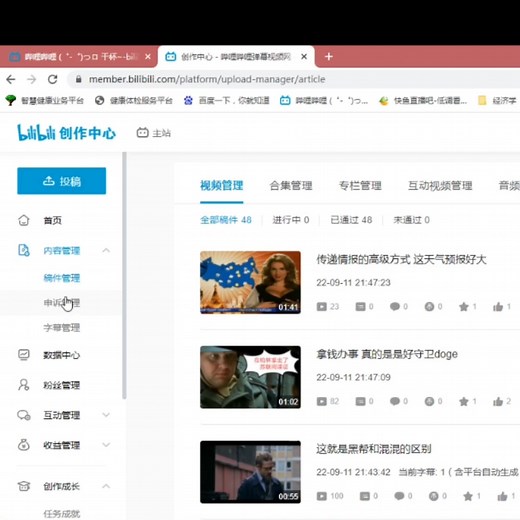The width and height of the screenshot is (520, 520).
Task: Open the 拿钱办事 video thumbnail
Action: 250,377
